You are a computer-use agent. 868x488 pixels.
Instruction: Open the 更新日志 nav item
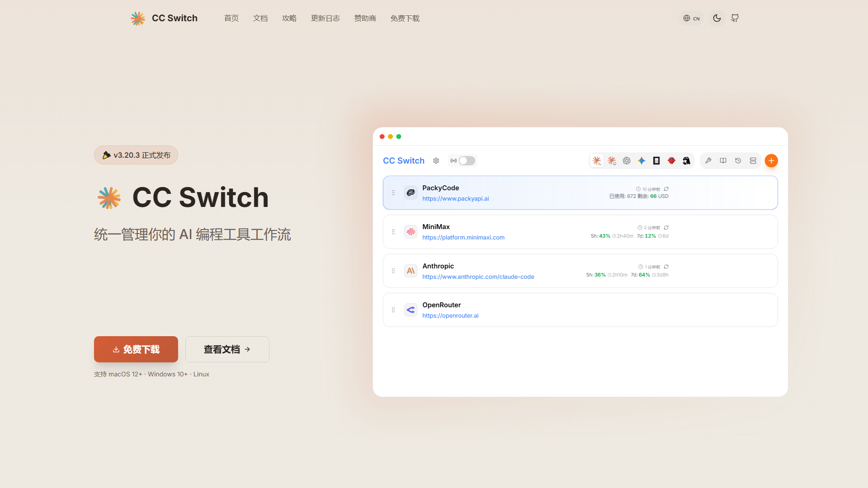[x=325, y=18]
